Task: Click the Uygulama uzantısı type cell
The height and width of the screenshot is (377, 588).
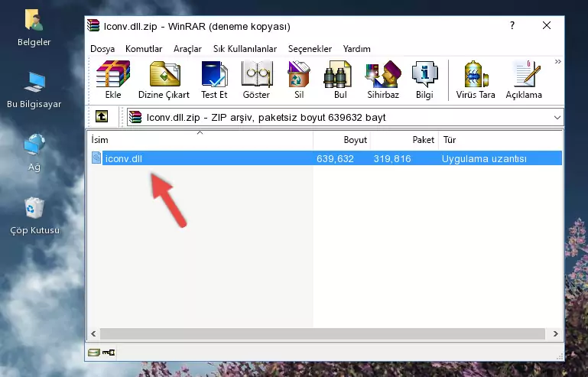Action: coord(484,159)
